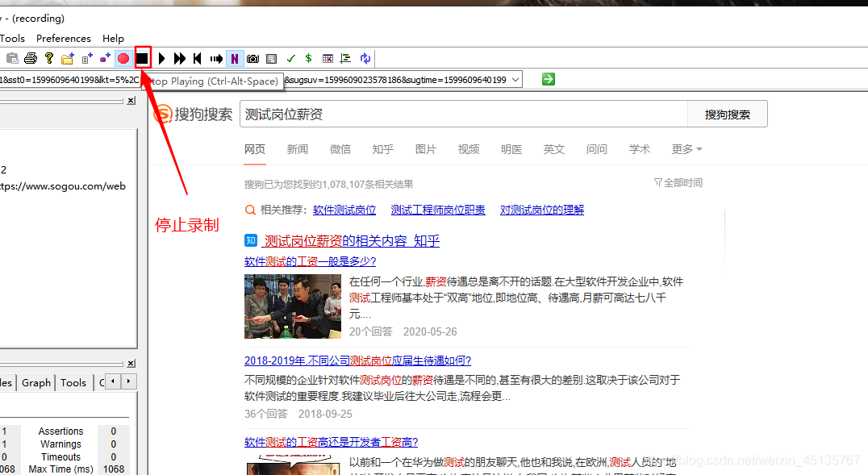Toggle the purple N mode icon

click(234, 58)
